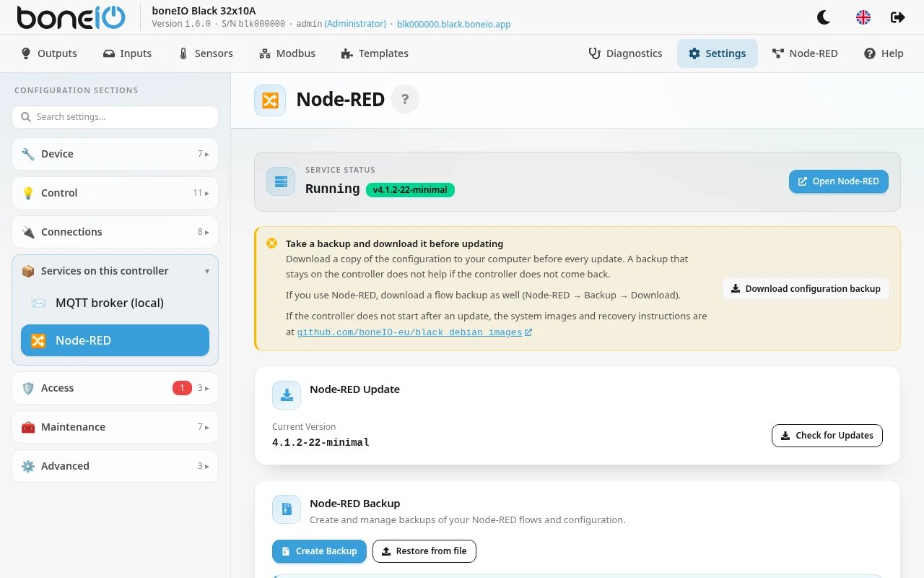Click the search magnifier icon

click(x=26, y=117)
